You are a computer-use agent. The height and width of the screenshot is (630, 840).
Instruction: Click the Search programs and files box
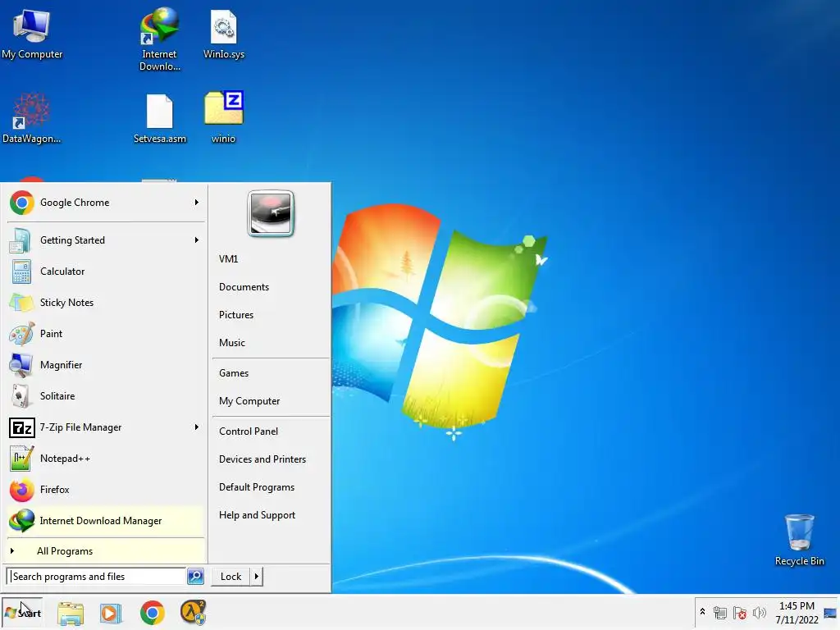[x=97, y=577]
